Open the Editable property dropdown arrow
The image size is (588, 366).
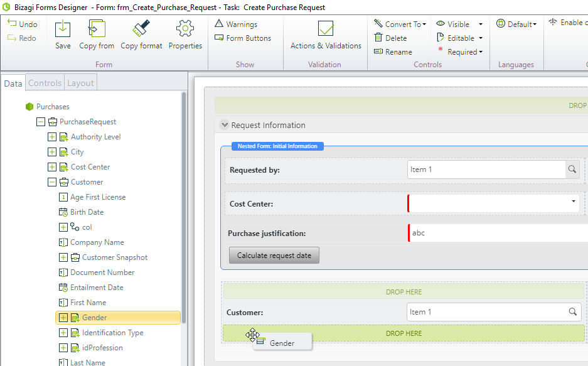point(481,38)
